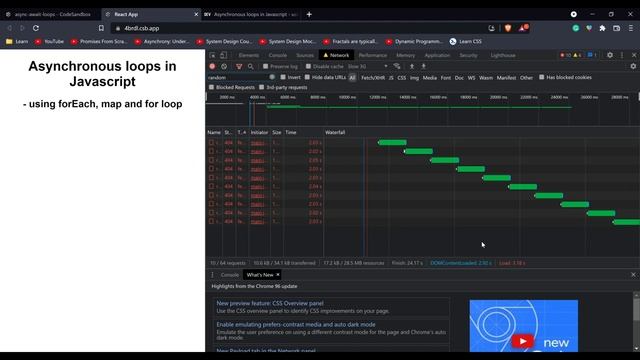
Task: Reload the browser page
Action: pos(36,28)
